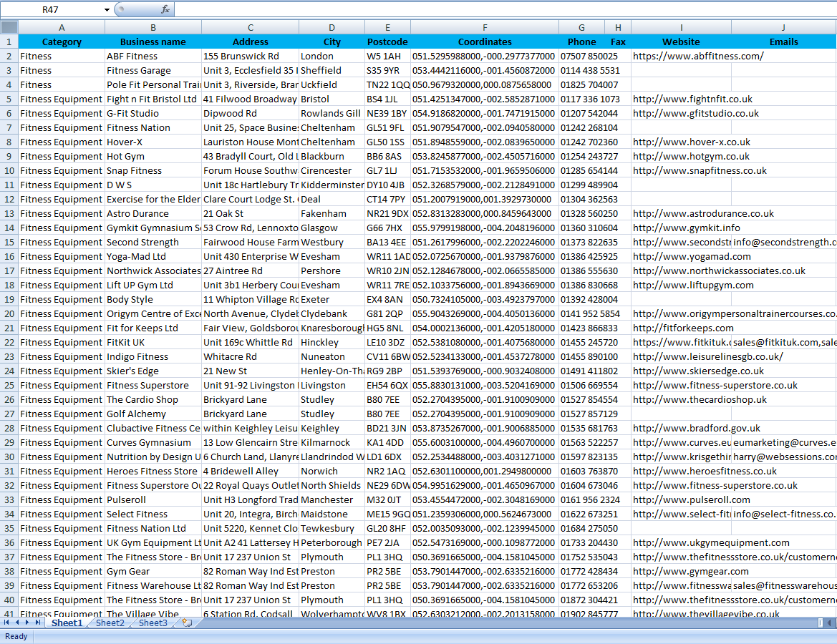This screenshot has height=644, width=837.
Task: Click the next sheet navigation arrow
Action: (x=27, y=623)
